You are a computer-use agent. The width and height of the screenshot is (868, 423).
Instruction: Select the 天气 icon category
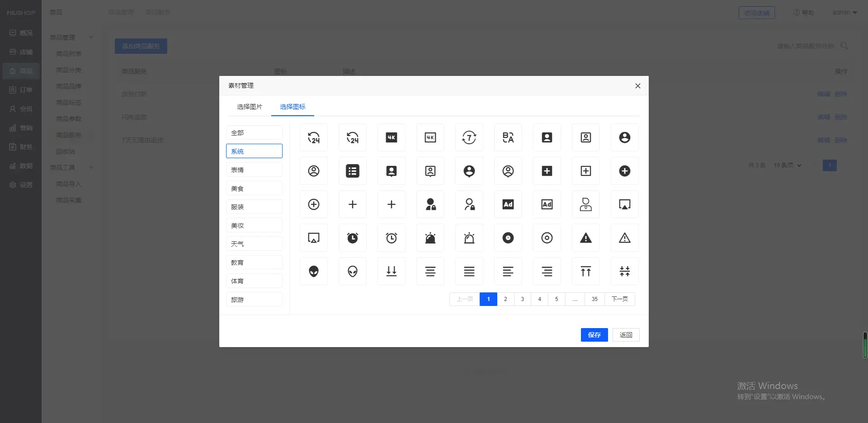[x=254, y=244]
